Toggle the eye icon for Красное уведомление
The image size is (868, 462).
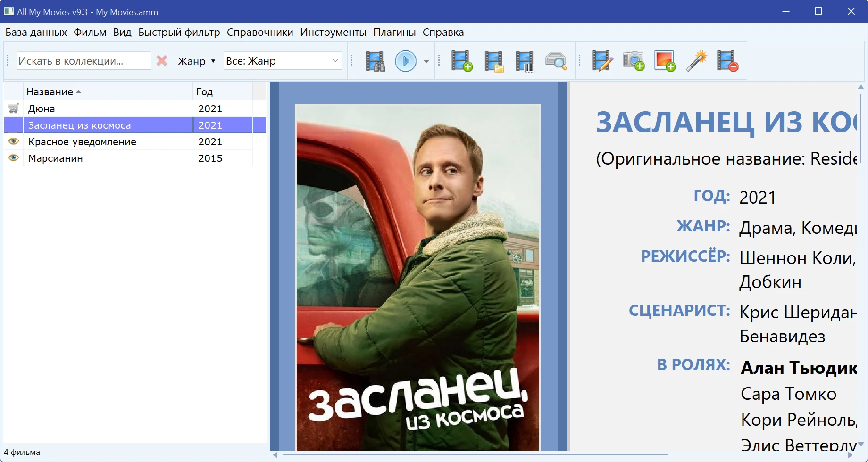14,141
